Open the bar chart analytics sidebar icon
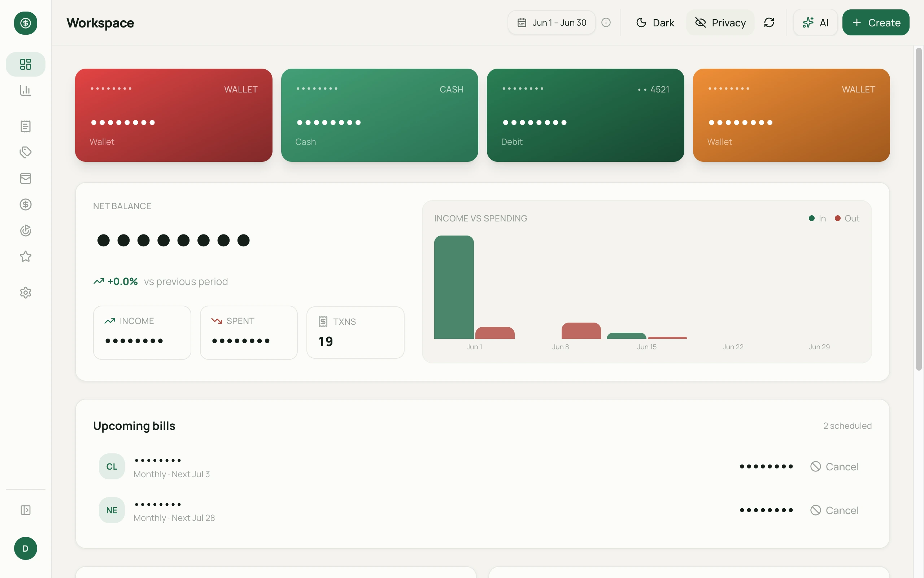 (x=26, y=90)
